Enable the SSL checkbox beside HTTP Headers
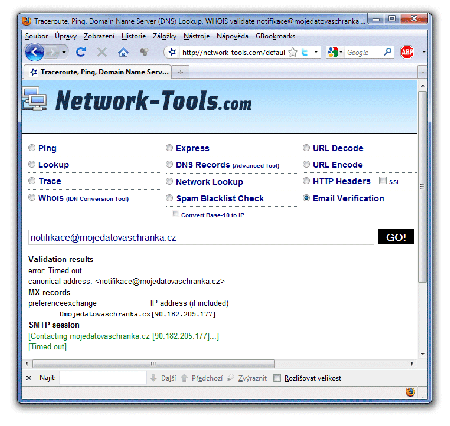 pyautogui.click(x=382, y=181)
